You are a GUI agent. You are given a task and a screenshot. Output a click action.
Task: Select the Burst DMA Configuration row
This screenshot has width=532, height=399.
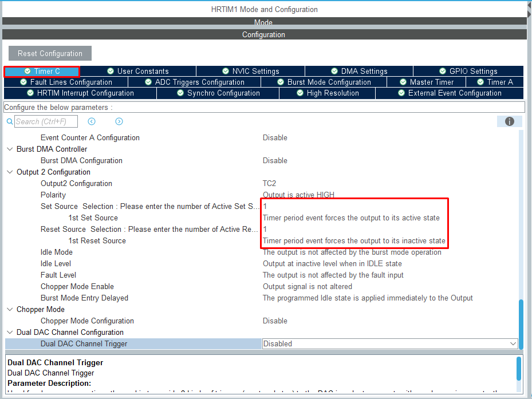261,160
